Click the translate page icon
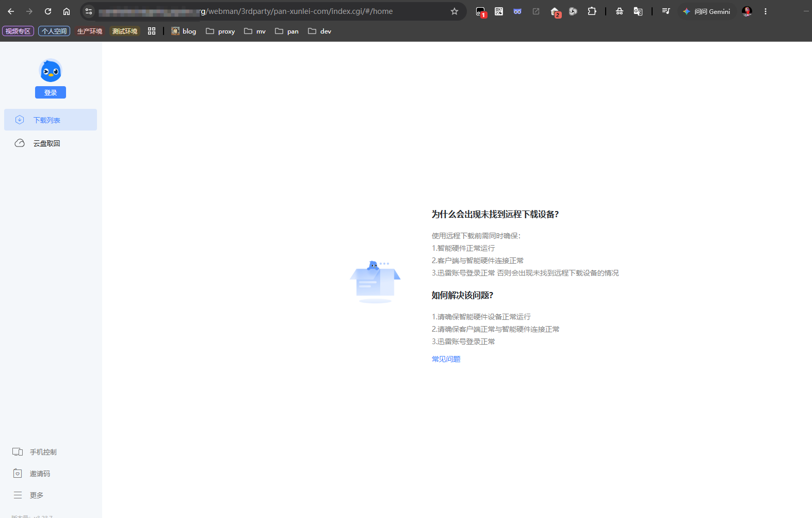The image size is (812, 518). tap(638, 11)
